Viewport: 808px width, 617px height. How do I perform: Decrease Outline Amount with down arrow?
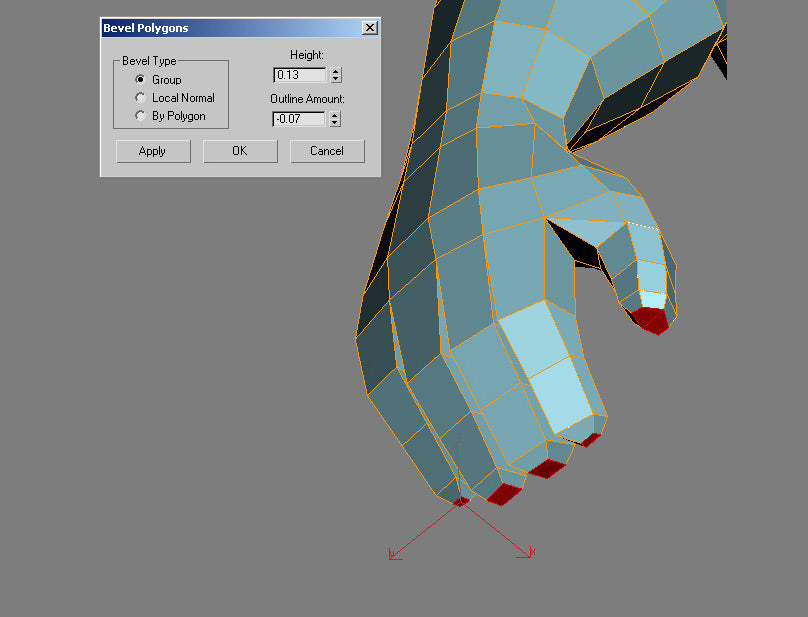point(335,123)
